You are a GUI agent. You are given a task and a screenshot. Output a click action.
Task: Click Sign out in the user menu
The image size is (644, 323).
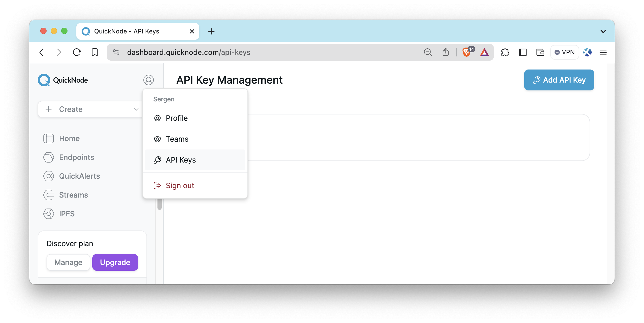point(195,186)
